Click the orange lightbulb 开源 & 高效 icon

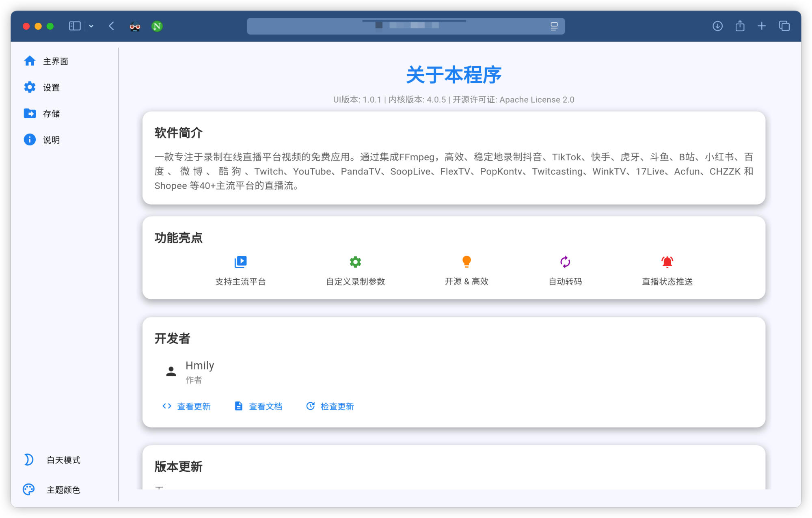click(467, 262)
